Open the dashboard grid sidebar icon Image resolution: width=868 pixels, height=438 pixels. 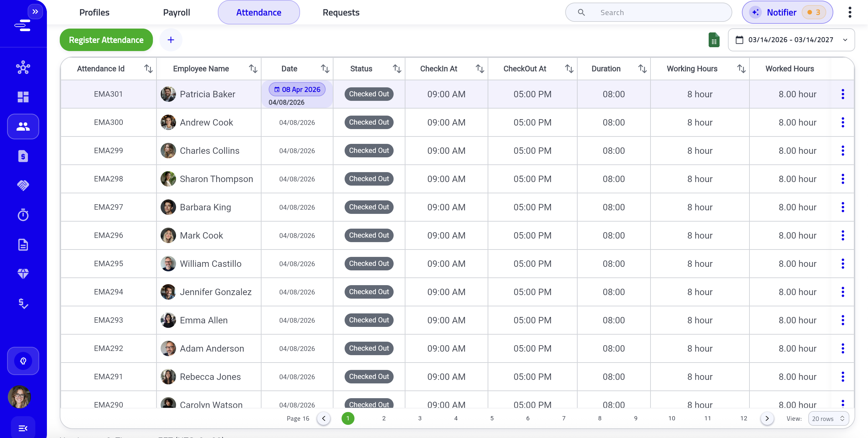(23, 97)
